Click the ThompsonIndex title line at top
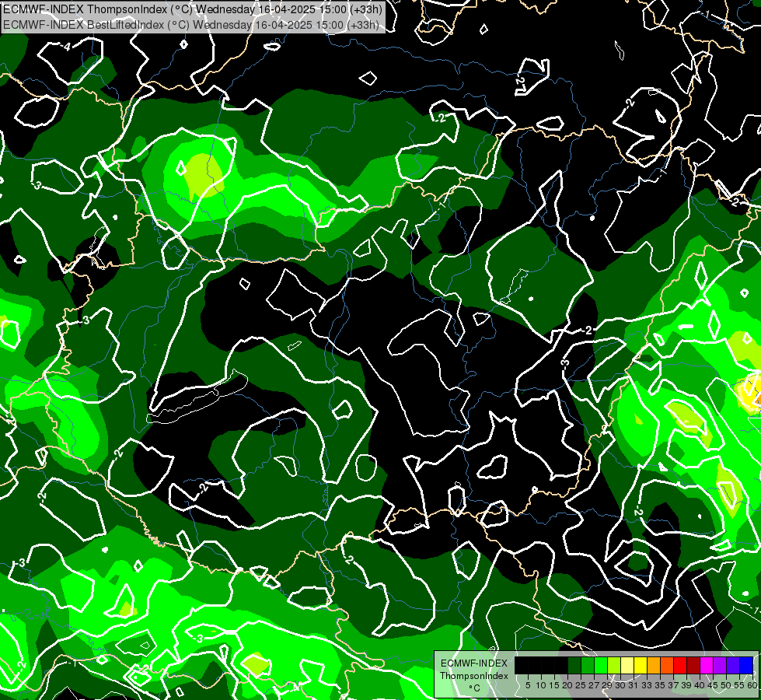 pos(193,9)
